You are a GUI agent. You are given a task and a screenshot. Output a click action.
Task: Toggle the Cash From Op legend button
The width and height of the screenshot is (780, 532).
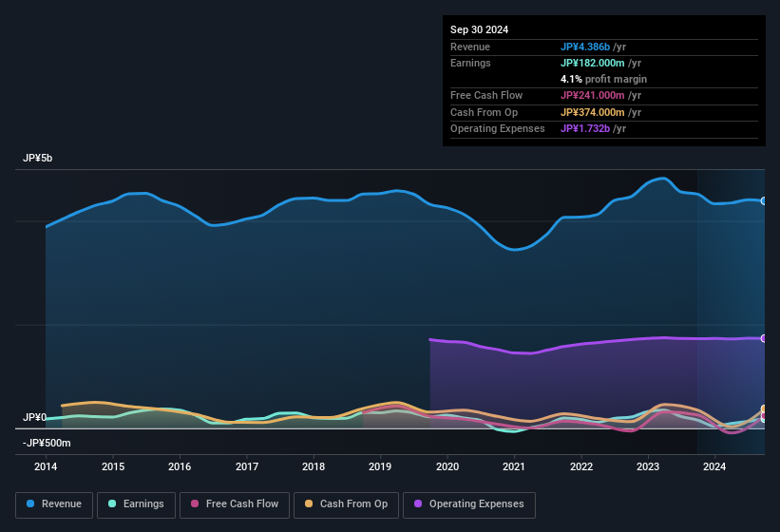346,504
